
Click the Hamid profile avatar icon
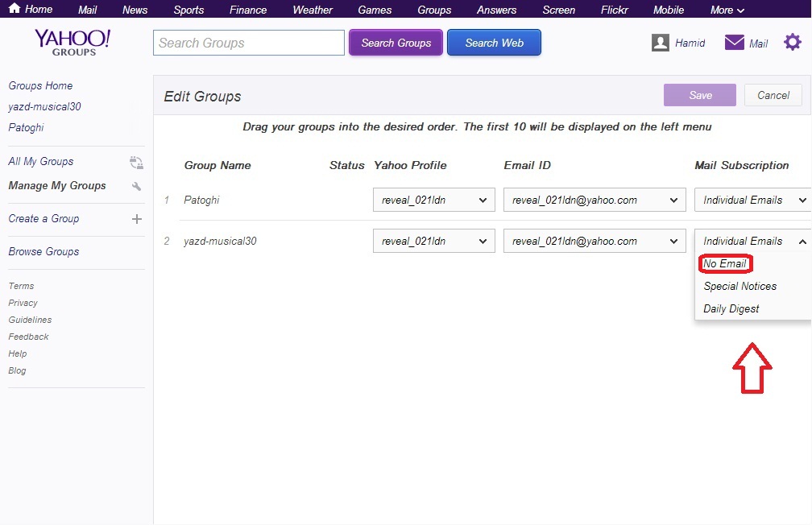tap(661, 43)
